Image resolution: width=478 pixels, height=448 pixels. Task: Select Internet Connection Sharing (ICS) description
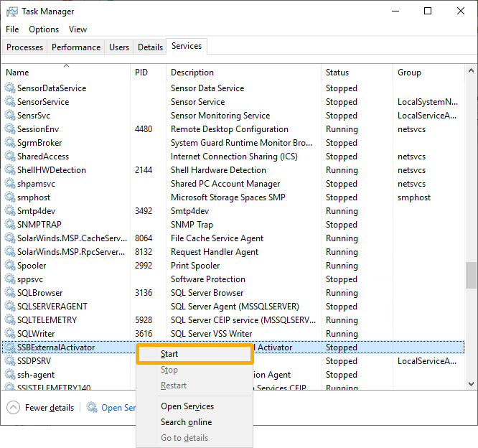tap(234, 157)
